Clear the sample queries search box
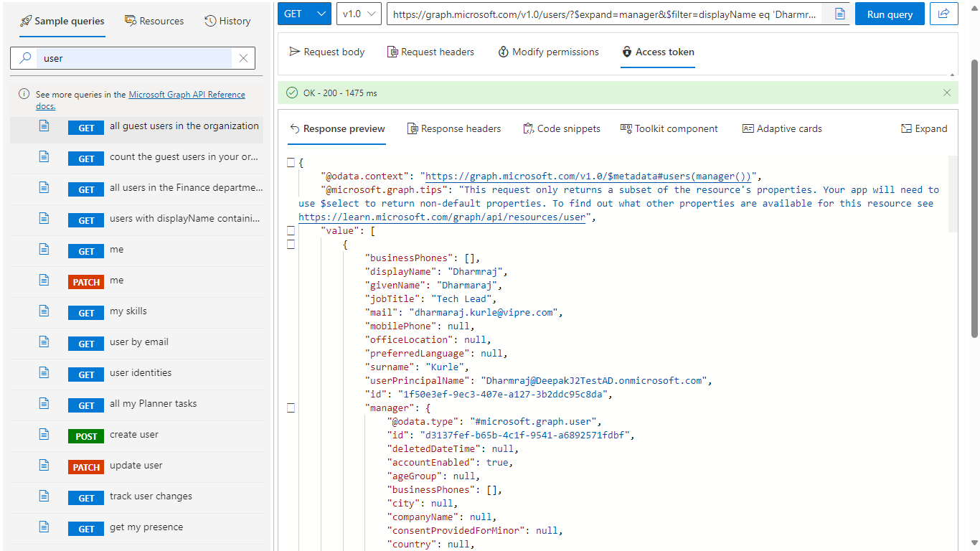 tap(243, 58)
